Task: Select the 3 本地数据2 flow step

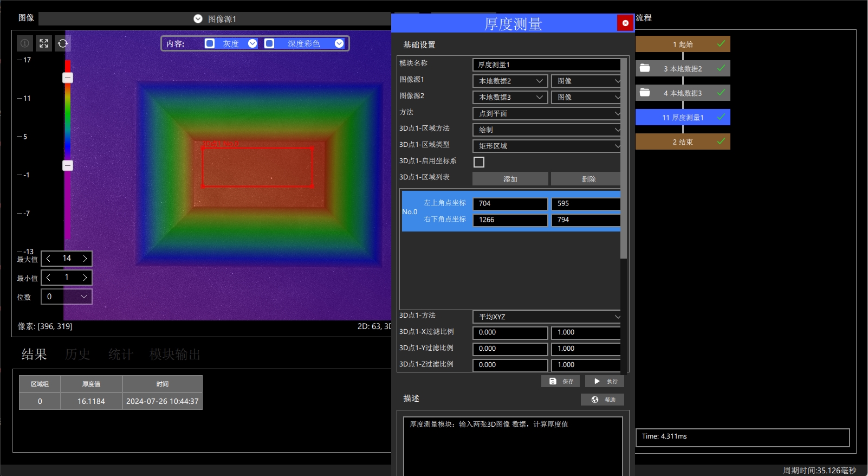Action: tap(683, 68)
